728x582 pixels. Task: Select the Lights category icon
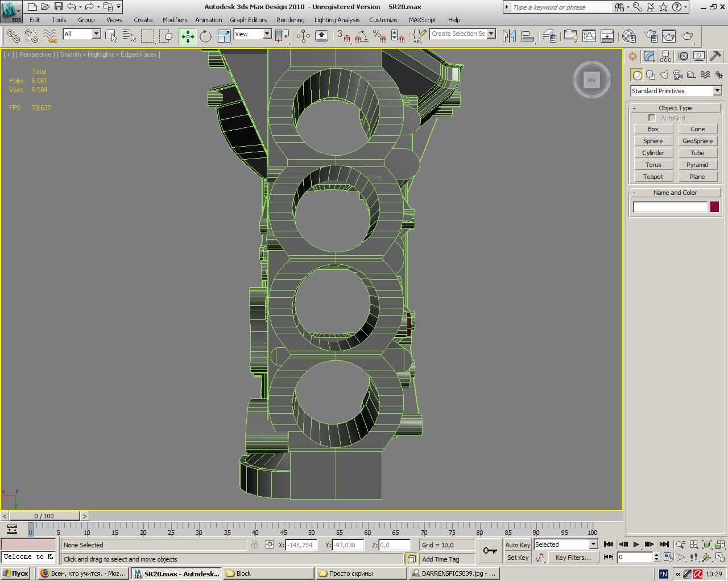[x=664, y=75]
